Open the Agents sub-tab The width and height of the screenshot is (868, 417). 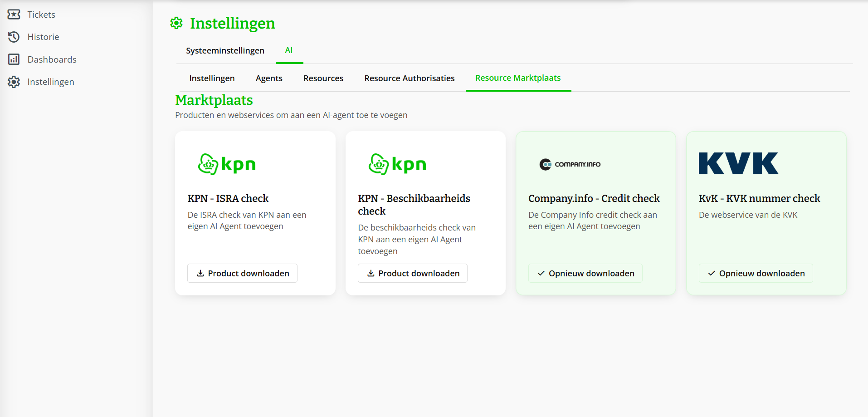[269, 78]
